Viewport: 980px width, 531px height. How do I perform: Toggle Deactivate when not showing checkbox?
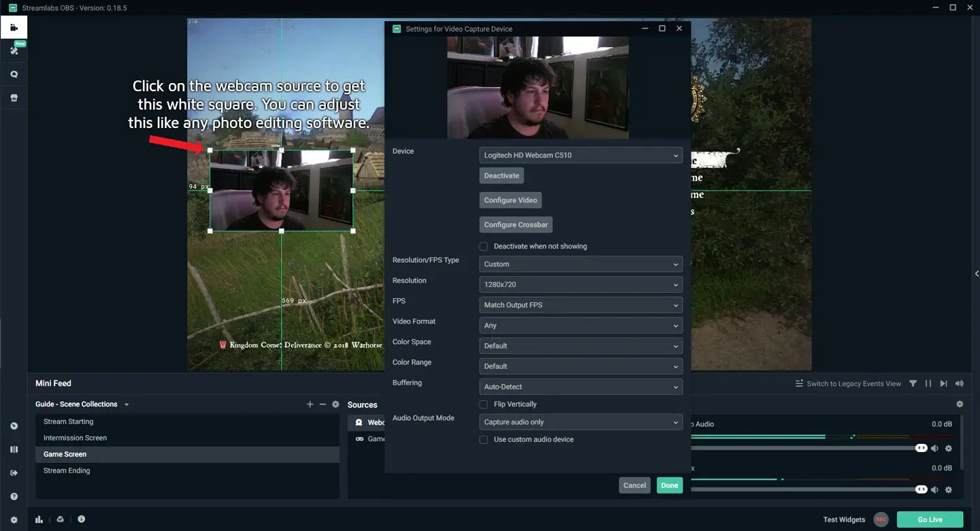tap(484, 246)
